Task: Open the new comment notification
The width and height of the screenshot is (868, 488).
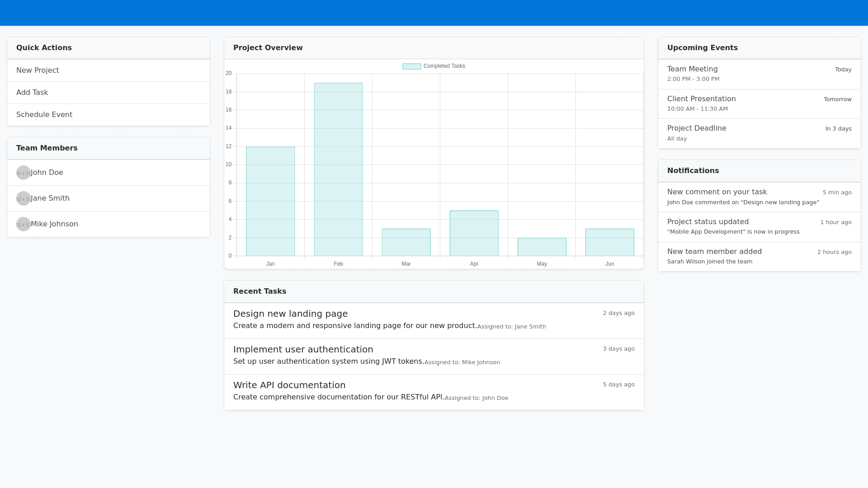Action: click(717, 192)
